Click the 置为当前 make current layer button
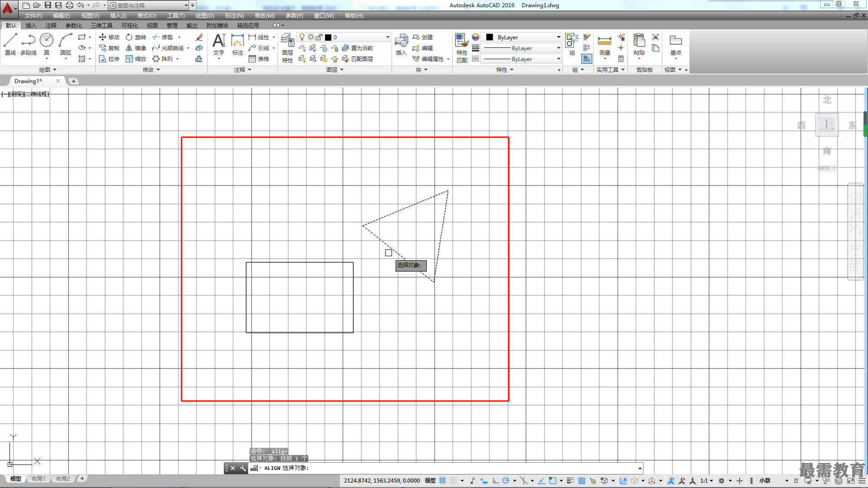 [358, 48]
